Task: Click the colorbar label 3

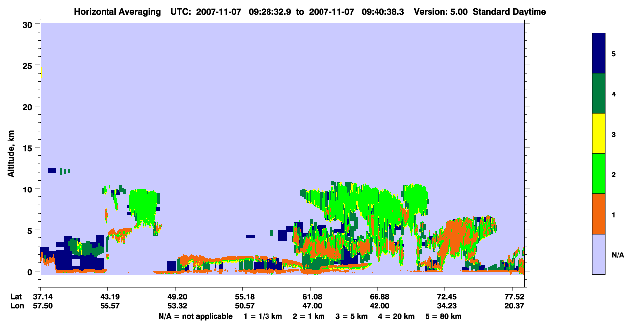Action: click(x=614, y=134)
